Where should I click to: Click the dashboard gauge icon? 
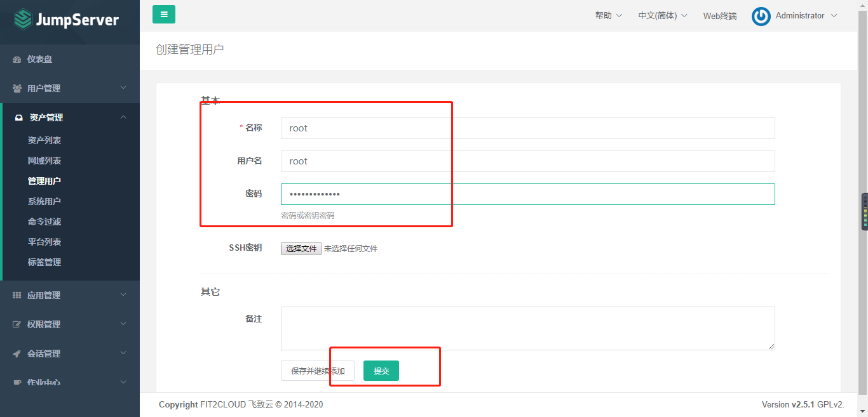[x=17, y=59]
